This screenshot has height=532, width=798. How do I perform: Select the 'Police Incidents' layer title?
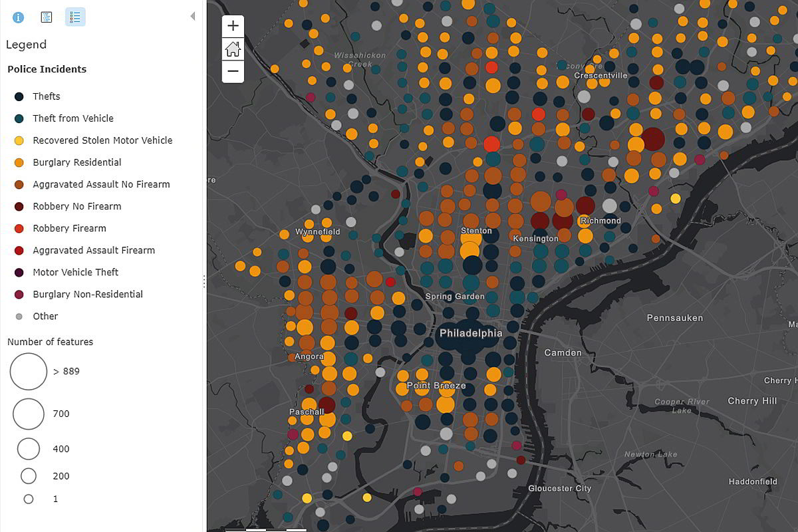click(x=47, y=69)
